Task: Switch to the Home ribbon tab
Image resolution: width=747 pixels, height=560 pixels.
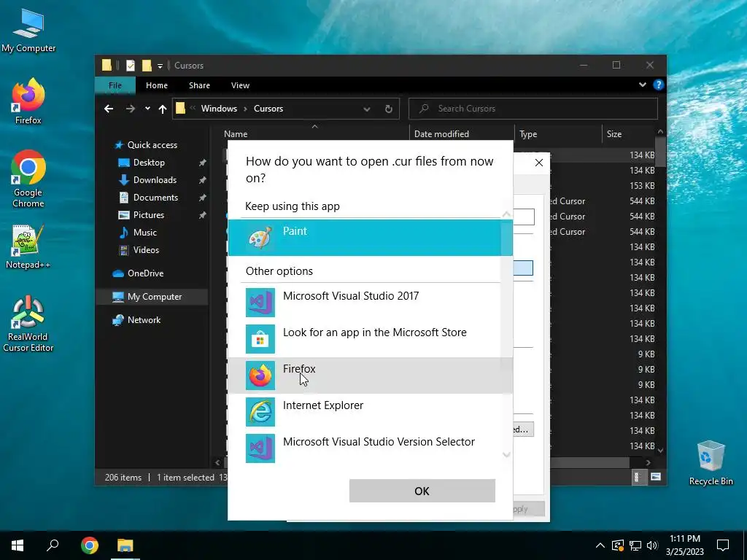Action: 157,85
